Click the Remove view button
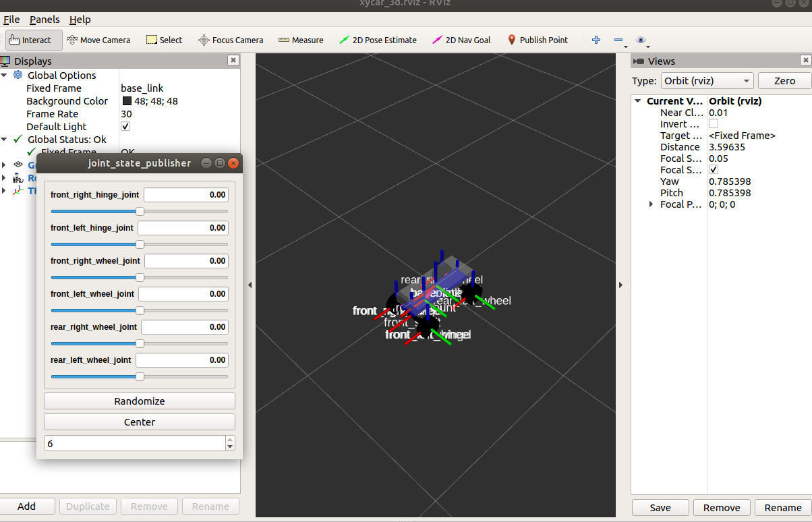812x522 pixels. (722, 508)
